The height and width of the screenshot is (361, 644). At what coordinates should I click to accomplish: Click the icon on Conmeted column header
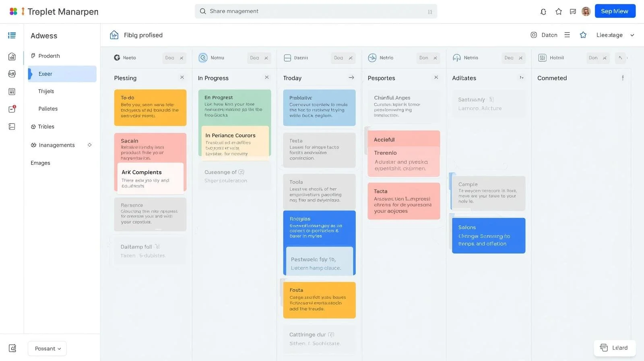pyautogui.click(x=623, y=78)
